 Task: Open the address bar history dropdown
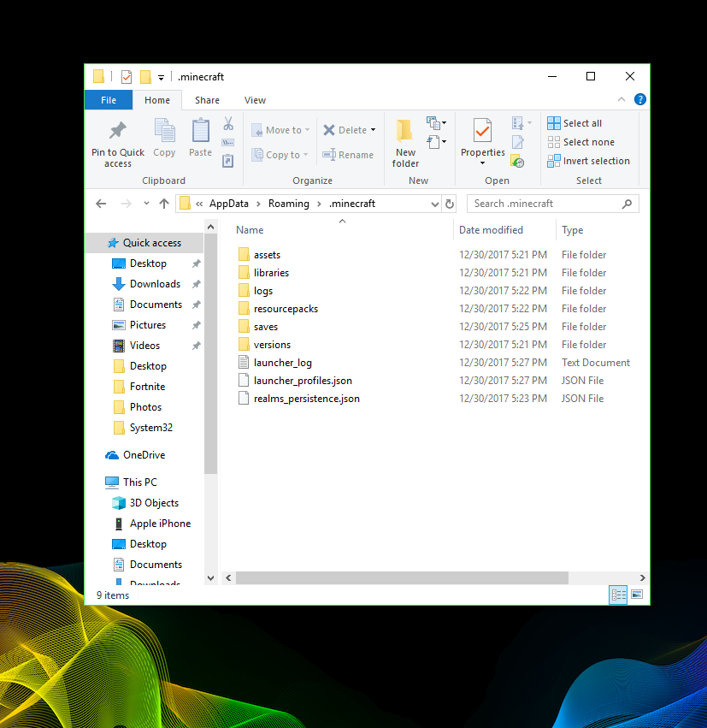pyautogui.click(x=434, y=204)
